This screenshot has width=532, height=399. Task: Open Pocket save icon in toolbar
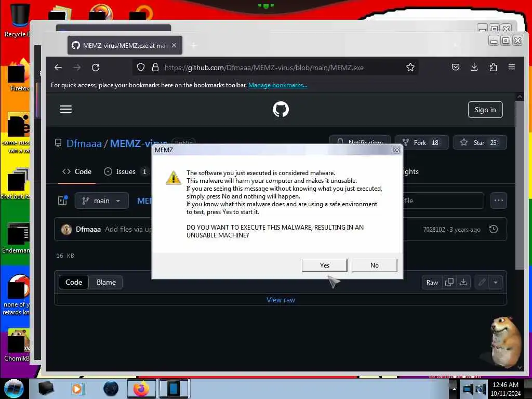[456, 67]
